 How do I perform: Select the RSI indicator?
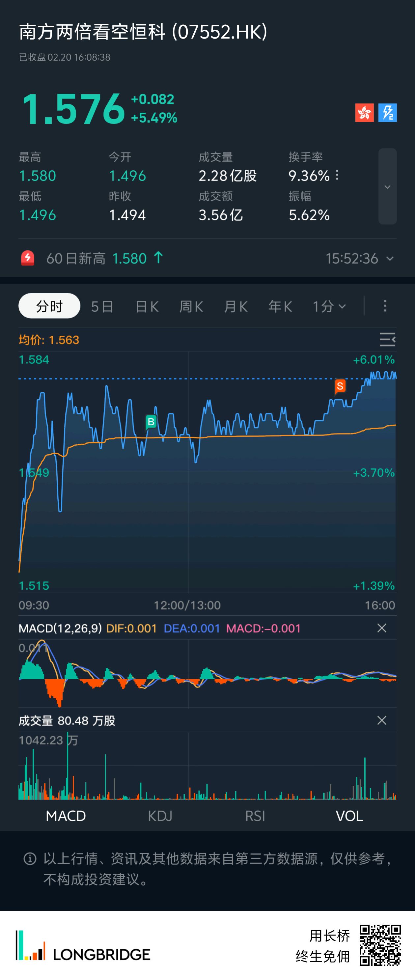click(255, 816)
